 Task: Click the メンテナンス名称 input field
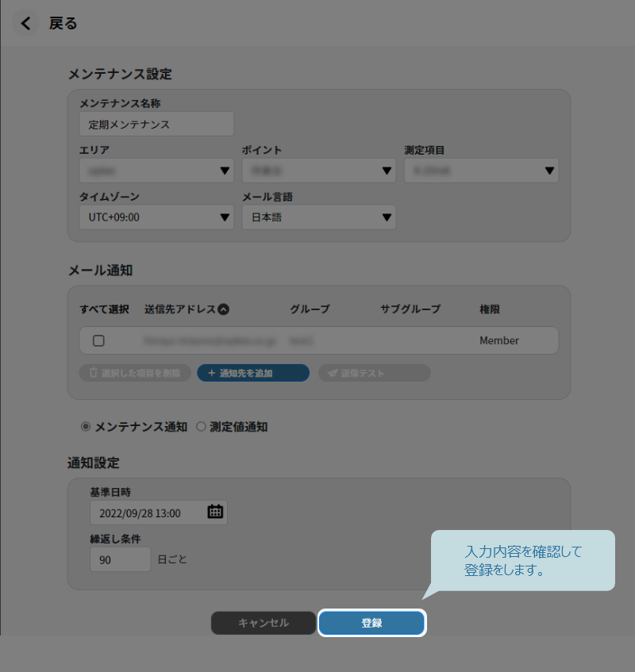pyautogui.click(x=156, y=124)
